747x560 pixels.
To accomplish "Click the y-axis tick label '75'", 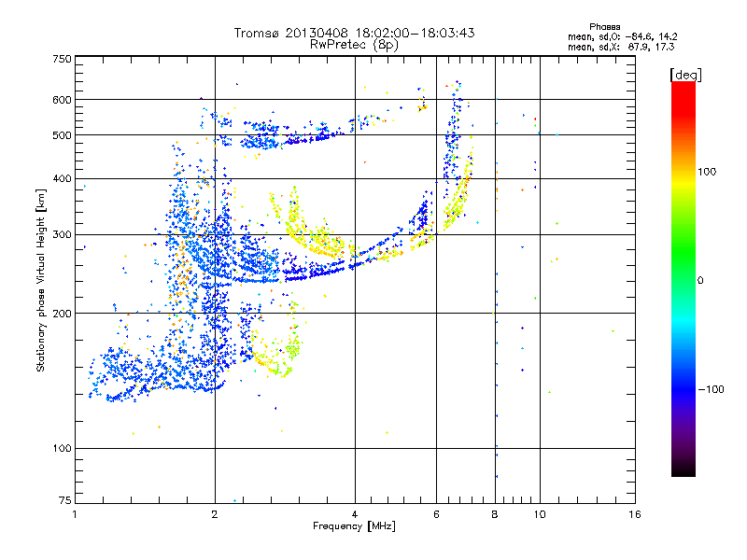I will 64,500.
